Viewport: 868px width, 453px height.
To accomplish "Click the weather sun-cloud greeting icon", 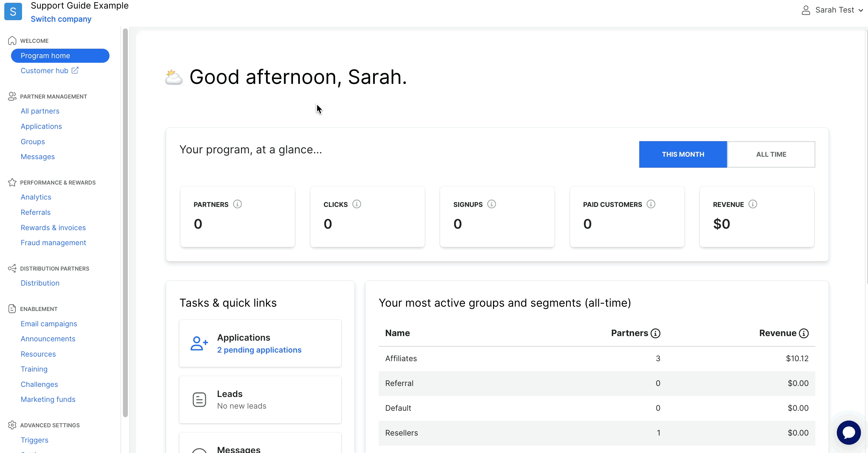I will tap(173, 77).
